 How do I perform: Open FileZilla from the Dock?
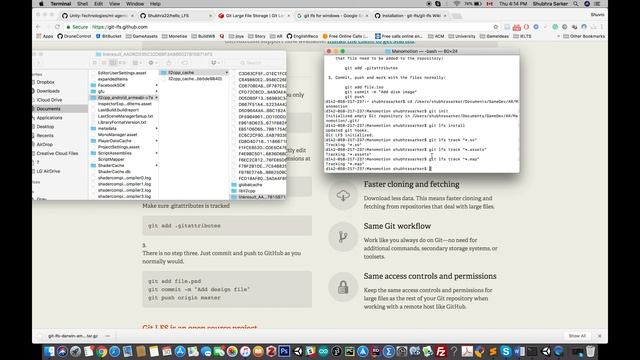441,351
